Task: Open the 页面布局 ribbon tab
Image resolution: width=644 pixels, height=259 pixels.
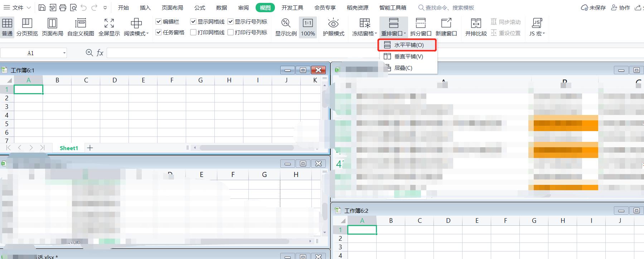Action: 172,8
